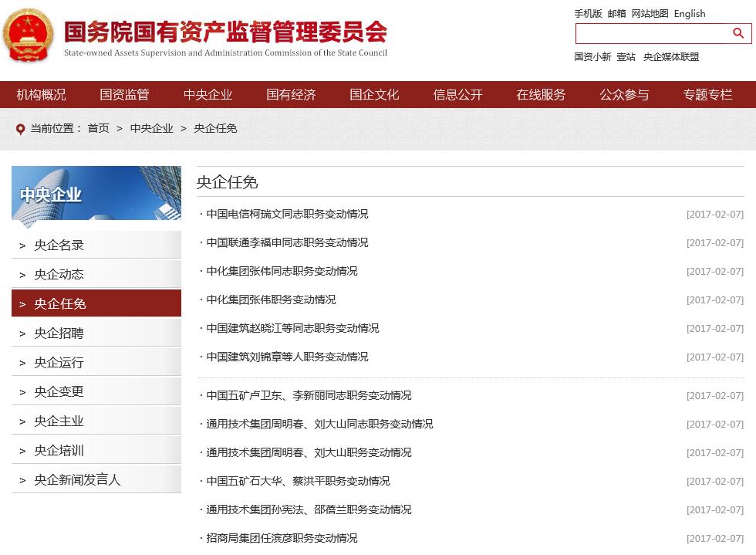Go to 专题专栏 in navigation bar
The image size is (756, 555).
[x=707, y=95]
